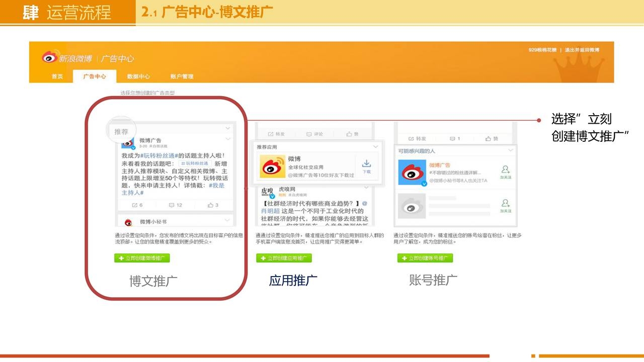Click the download icon for Weibo app
The image size is (644, 362).
tap(366, 165)
